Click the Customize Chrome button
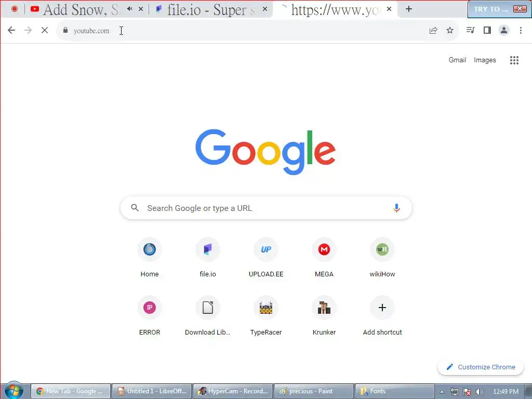 [x=481, y=367]
